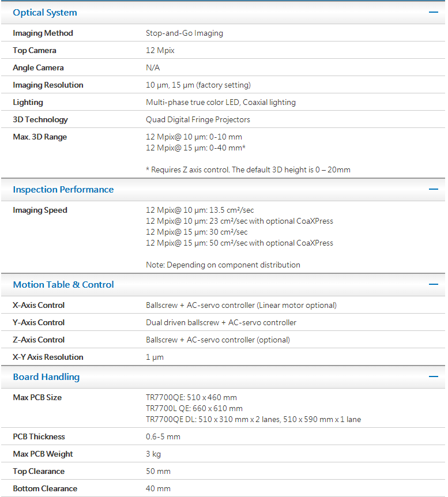This screenshot has height=497, width=448.
Task: Click the Motion Table & Control heading text
Action: tap(63, 285)
